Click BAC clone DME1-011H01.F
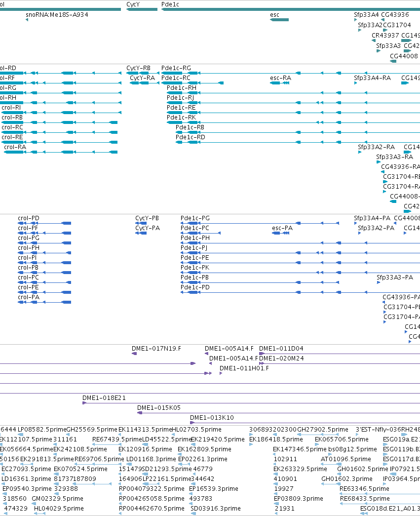 click(244, 368)
